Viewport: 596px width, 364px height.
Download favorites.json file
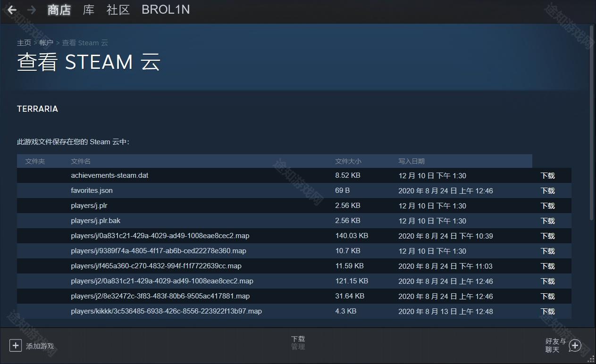pyautogui.click(x=548, y=190)
